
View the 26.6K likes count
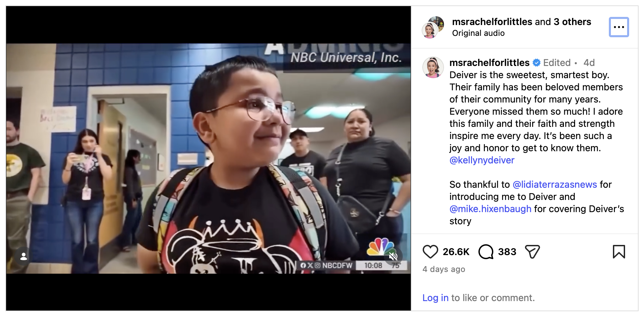456,252
